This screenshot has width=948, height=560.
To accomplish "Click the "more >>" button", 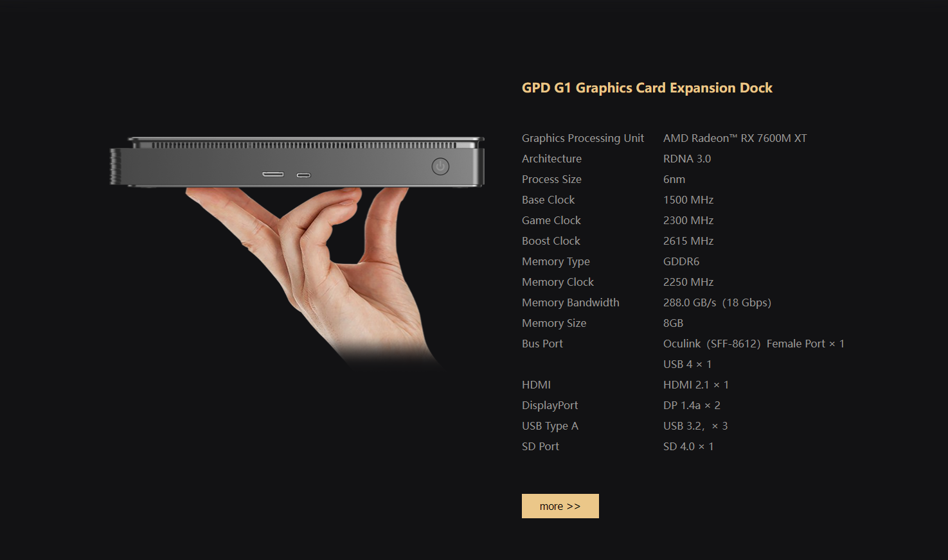I will click(x=560, y=506).
